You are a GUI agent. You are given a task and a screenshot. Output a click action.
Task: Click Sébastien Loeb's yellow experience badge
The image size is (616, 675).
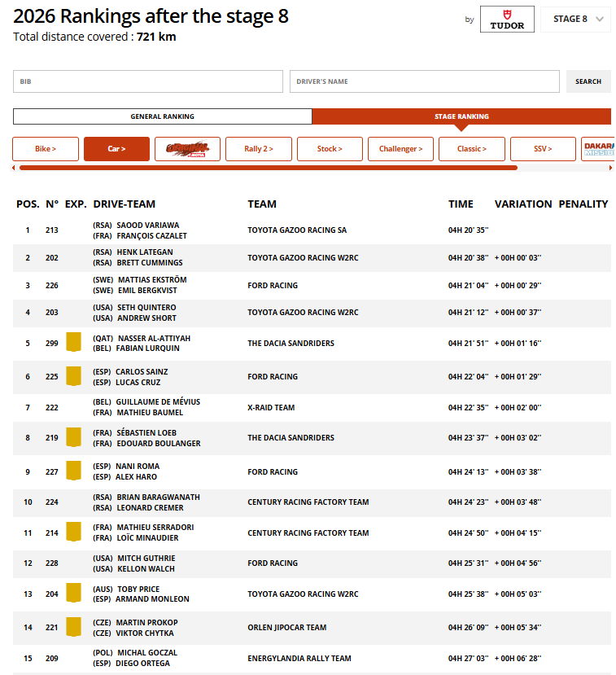coord(73,437)
